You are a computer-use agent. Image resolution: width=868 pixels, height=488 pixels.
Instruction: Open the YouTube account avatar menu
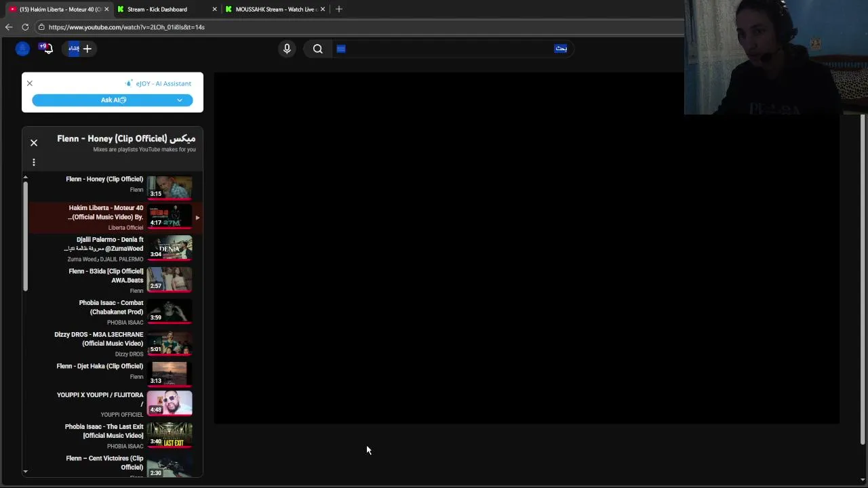(x=22, y=48)
